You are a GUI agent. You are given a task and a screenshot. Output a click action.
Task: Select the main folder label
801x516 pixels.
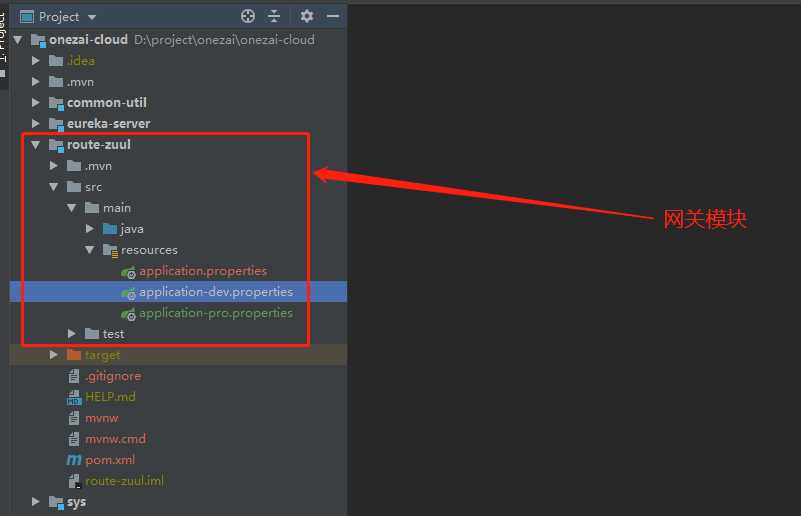click(x=117, y=208)
